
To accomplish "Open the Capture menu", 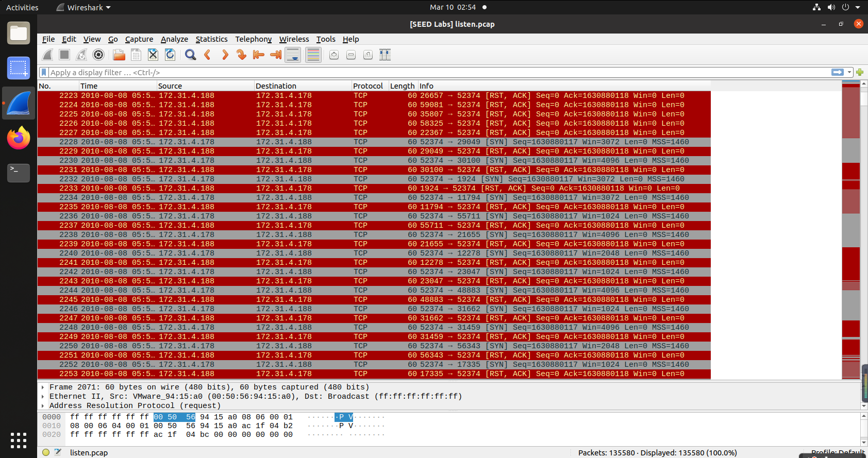I will click(x=139, y=39).
